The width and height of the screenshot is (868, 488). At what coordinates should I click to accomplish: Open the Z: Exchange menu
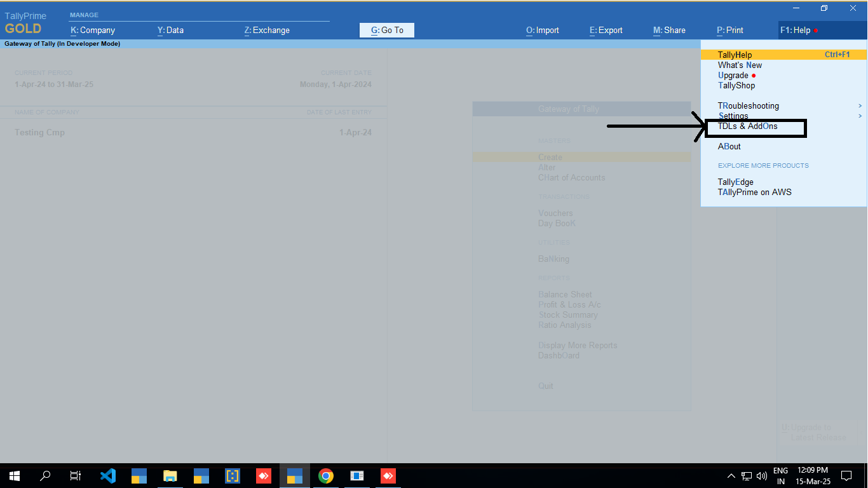(x=267, y=30)
